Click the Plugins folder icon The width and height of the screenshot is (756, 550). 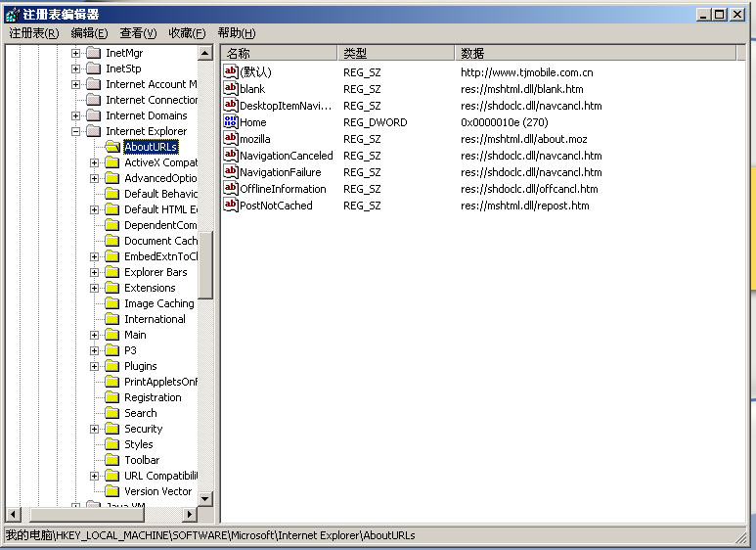click(111, 366)
